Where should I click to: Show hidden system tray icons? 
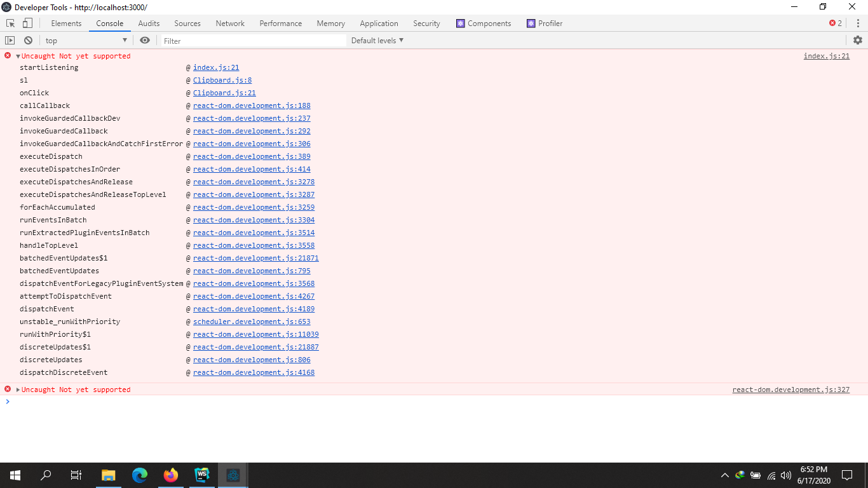(725, 475)
